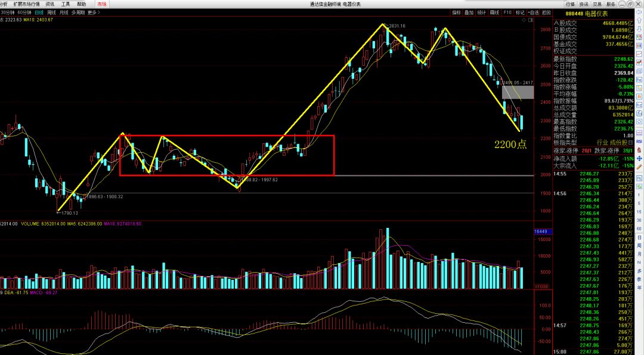
Task: Click the 指标 toolbar button
Action: tap(456, 13)
